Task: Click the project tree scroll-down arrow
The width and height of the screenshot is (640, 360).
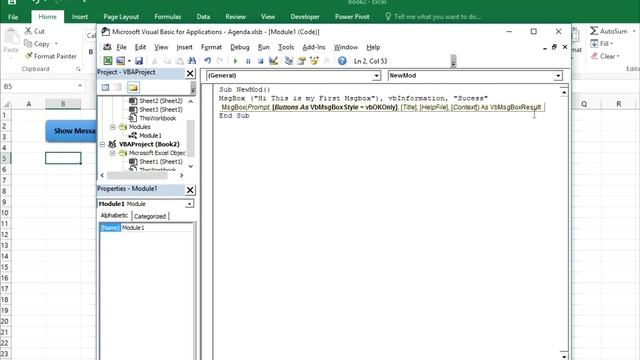Action: point(191,166)
